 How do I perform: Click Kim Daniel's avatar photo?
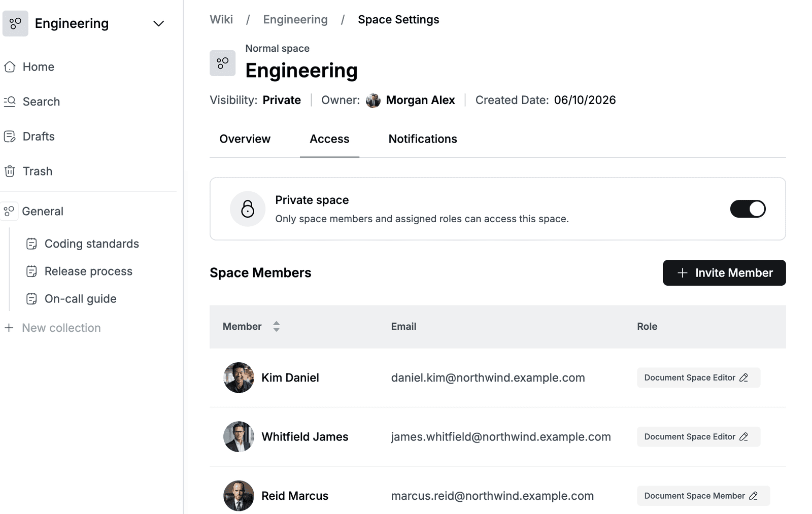point(239,378)
